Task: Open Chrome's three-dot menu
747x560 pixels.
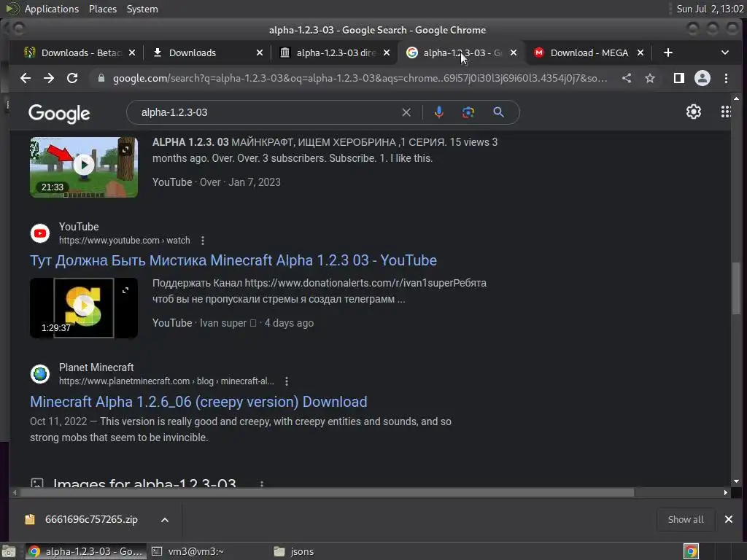Action: 726,78
